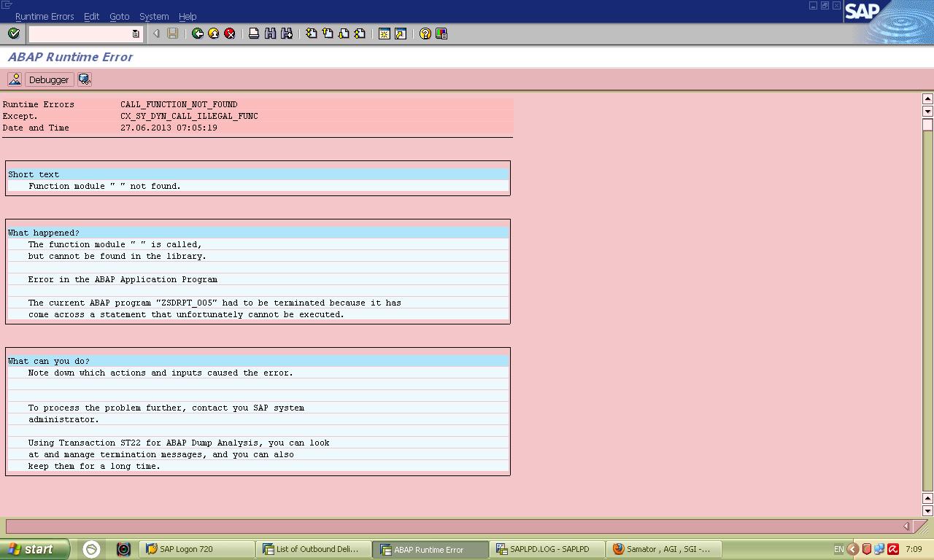Go to Next Page icon
The image size is (934, 560).
point(344,34)
